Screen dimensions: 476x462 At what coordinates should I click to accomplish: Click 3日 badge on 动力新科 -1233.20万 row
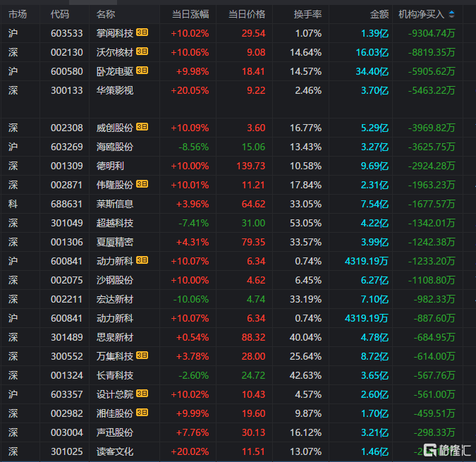click(x=142, y=260)
